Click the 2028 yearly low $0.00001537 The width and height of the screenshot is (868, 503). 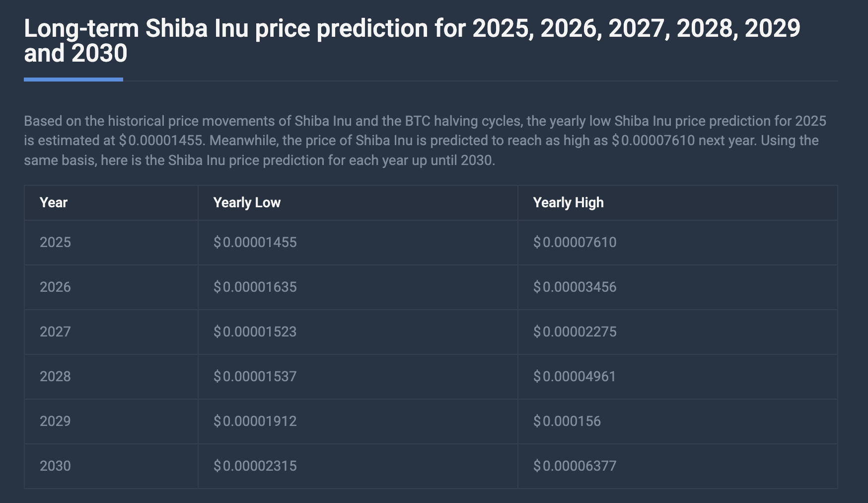coord(255,377)
